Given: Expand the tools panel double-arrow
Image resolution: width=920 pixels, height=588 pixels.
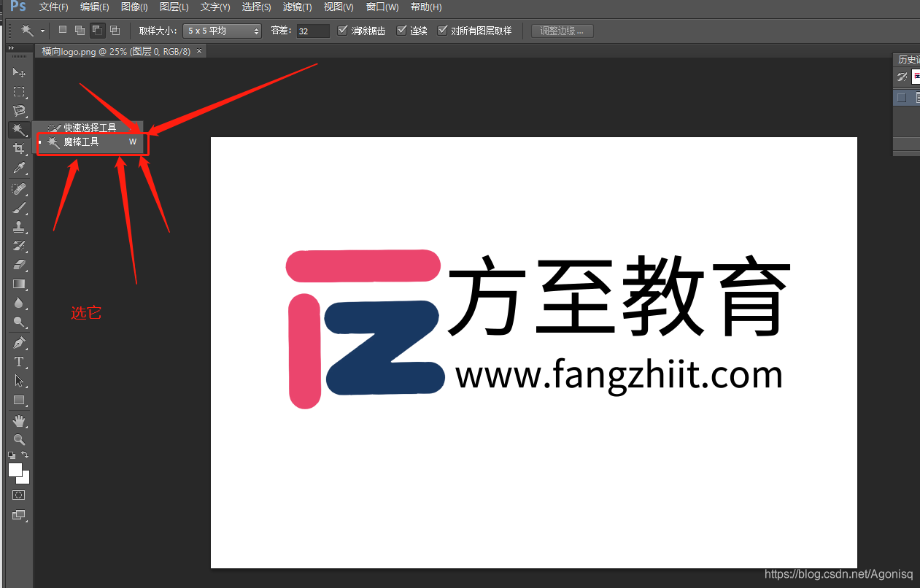Looking at the screenshot, I should pos(11,47).
